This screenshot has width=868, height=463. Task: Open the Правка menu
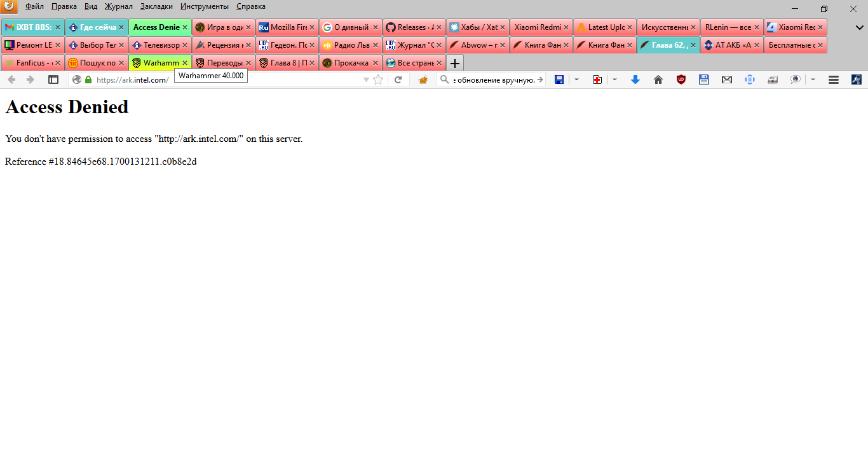[64, 6]
